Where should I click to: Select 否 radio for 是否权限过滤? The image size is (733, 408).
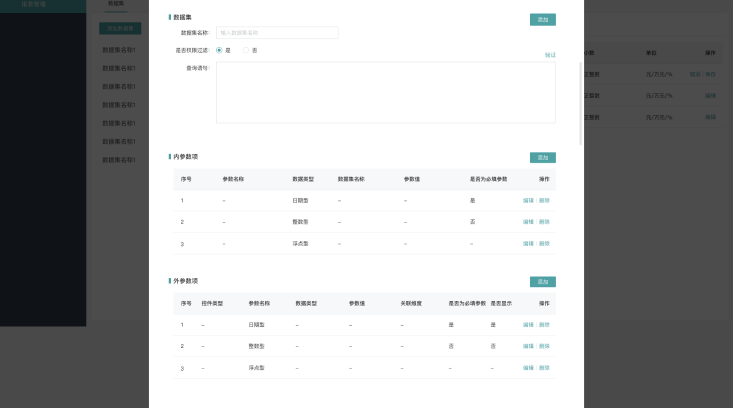246,50
